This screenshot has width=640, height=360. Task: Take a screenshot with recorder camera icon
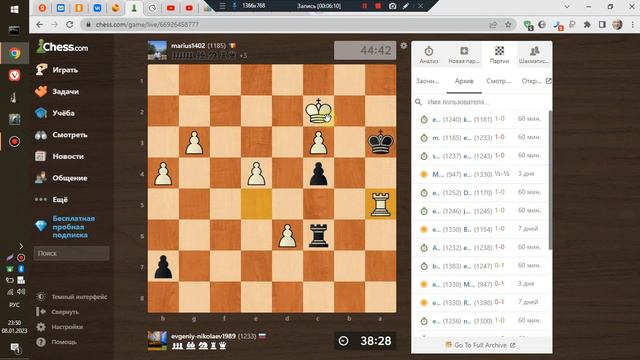[392, 6]
